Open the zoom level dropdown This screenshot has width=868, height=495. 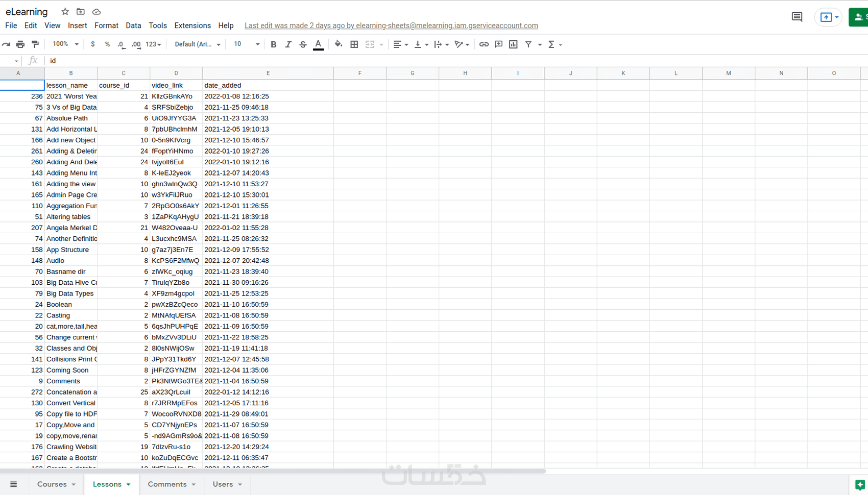64,44
